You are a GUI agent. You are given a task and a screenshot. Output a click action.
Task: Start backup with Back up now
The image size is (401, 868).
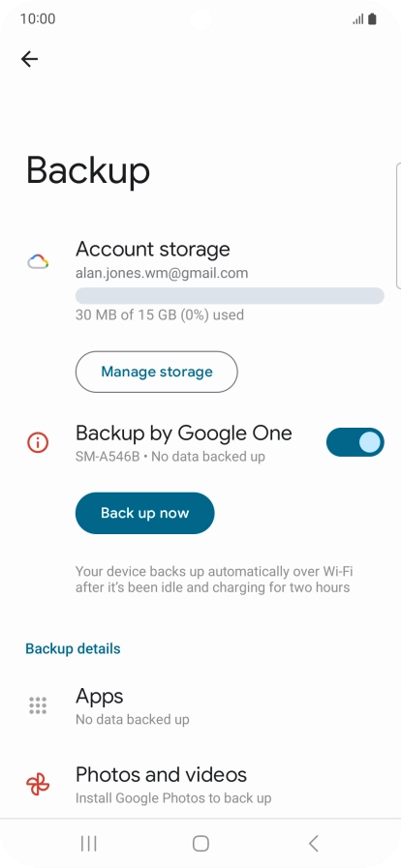click(x=144, y=513)
